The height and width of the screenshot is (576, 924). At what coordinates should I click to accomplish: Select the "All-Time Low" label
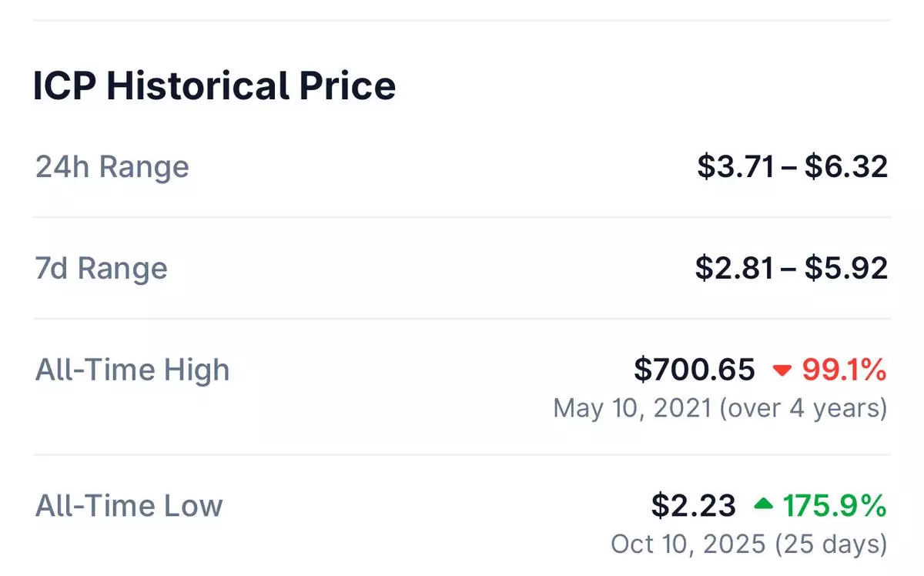pos(129,506)
